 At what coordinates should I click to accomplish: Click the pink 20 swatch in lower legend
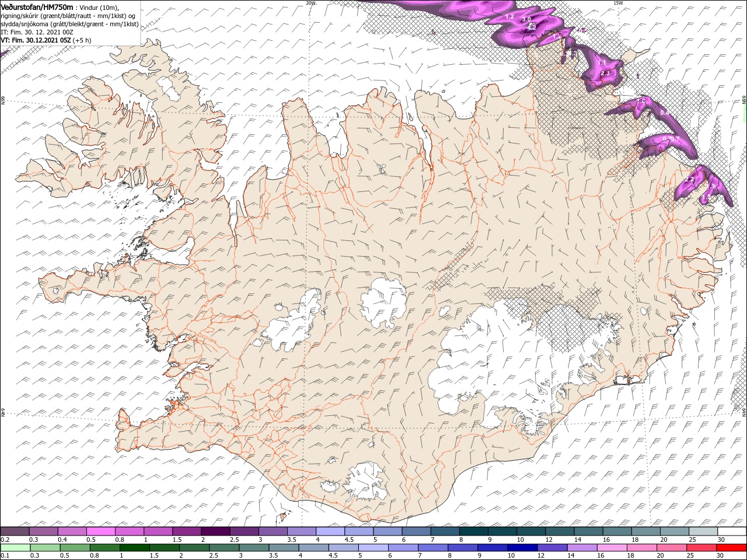[671, 548]
